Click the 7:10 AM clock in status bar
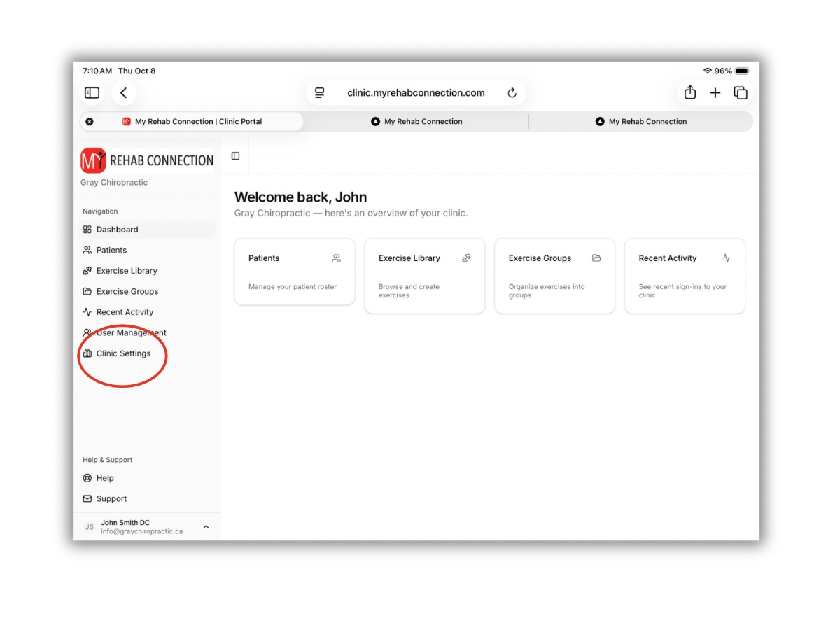 [97, 71]
